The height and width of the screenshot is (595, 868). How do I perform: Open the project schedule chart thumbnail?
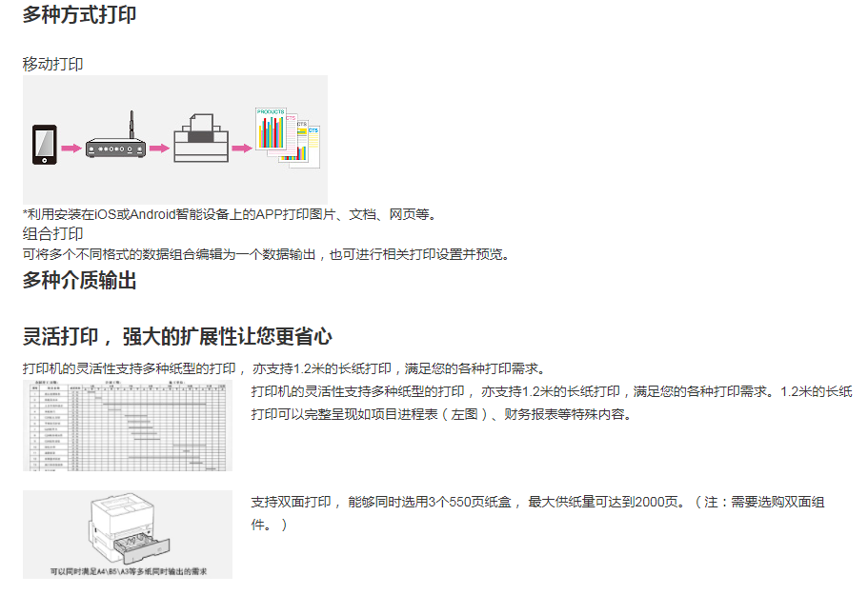pos(128,426)
